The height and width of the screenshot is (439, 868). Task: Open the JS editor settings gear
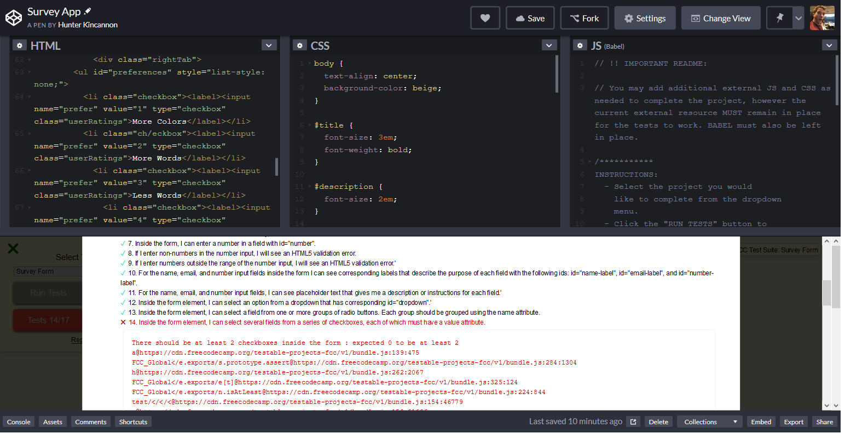580,45
